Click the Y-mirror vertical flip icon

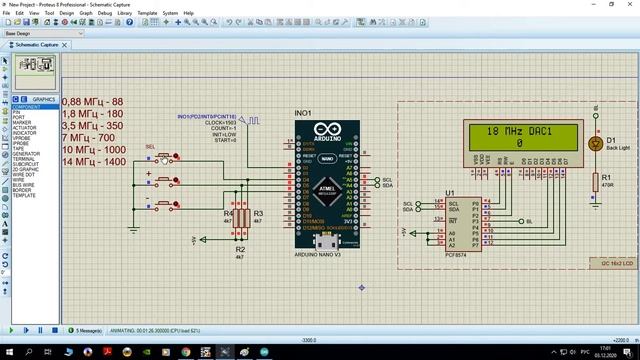(x=5, y=291)
